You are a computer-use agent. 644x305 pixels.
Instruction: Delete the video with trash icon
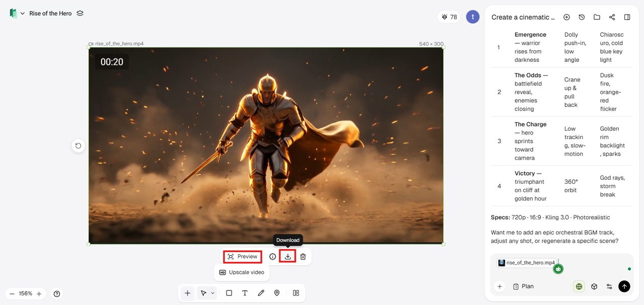tap(303, 257)
